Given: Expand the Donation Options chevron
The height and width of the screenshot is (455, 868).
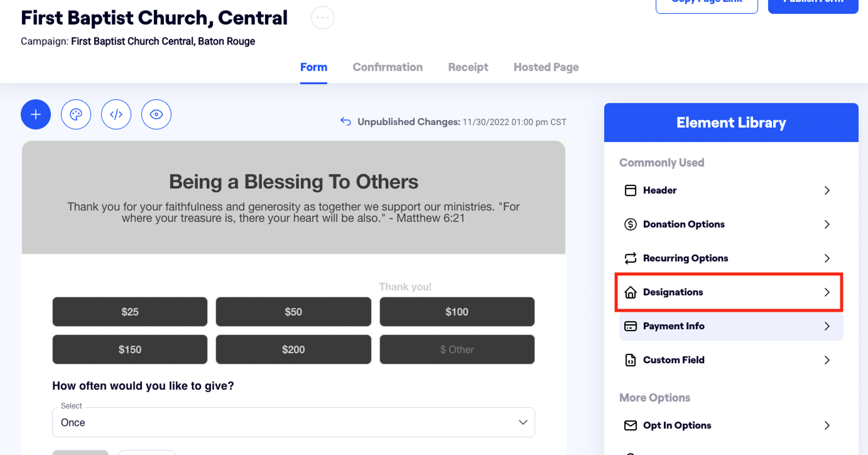Looking at the screenshot, I should pyautogui.click(x=827, y=224).
